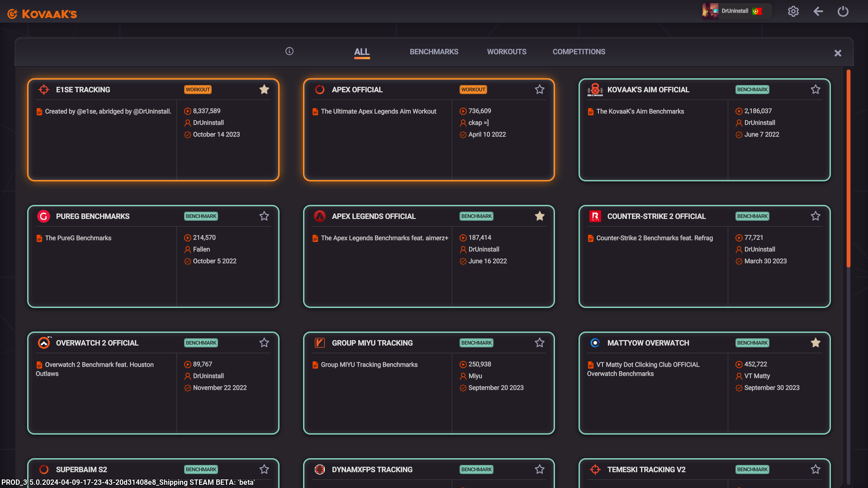The image size is (868, 488).
Task: Click the author VT Matty
Action: (757, 376)
